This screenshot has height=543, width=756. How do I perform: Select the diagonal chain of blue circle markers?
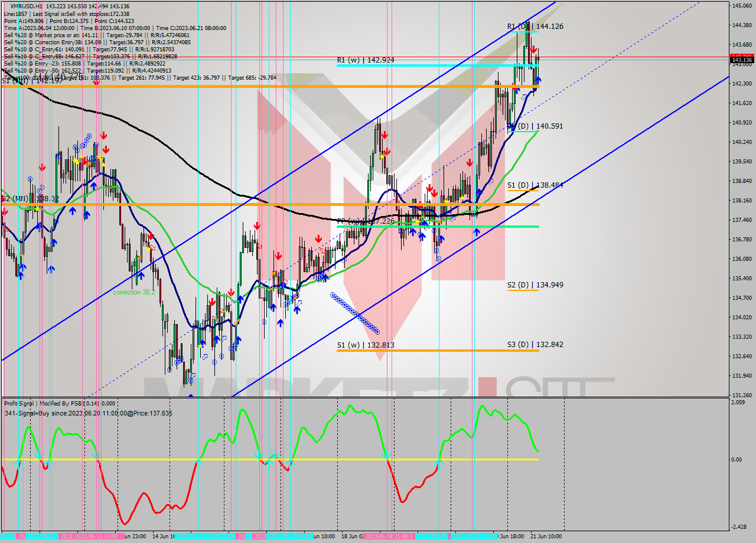[355, 313]
